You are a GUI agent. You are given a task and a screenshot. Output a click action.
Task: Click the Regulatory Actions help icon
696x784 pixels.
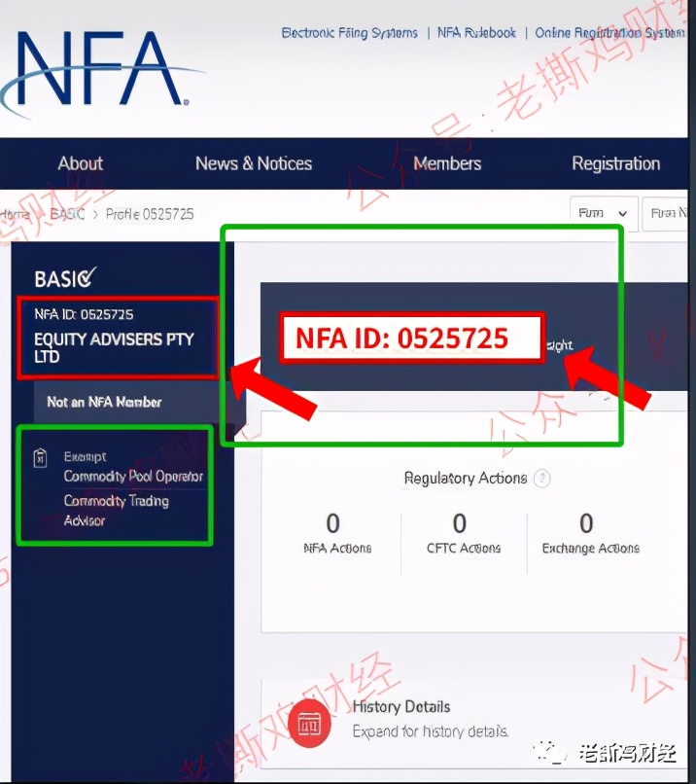(x=541, y=479)
